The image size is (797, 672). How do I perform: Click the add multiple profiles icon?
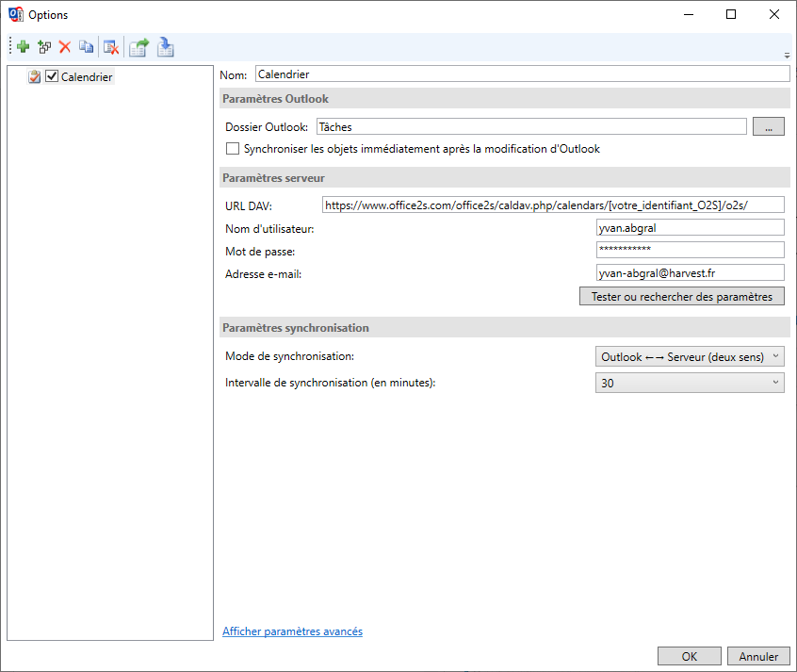(x=44, y=46)
